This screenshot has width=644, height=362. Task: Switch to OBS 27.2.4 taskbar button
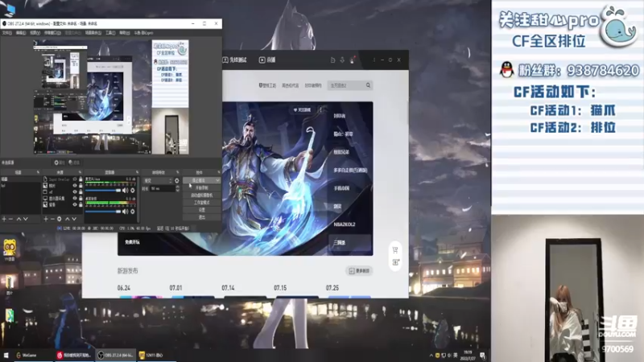tap(116, 356)
